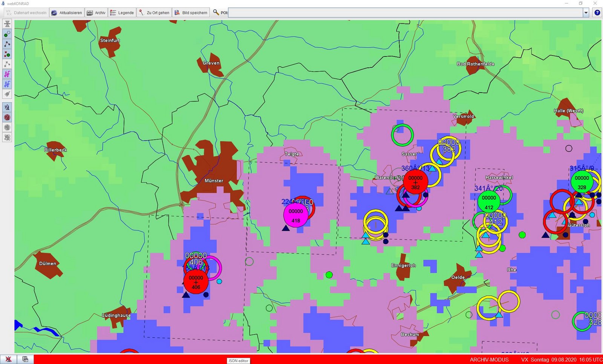Refresh data with the Aktualisieren button

pyautogui.click(x=67, y=13)
